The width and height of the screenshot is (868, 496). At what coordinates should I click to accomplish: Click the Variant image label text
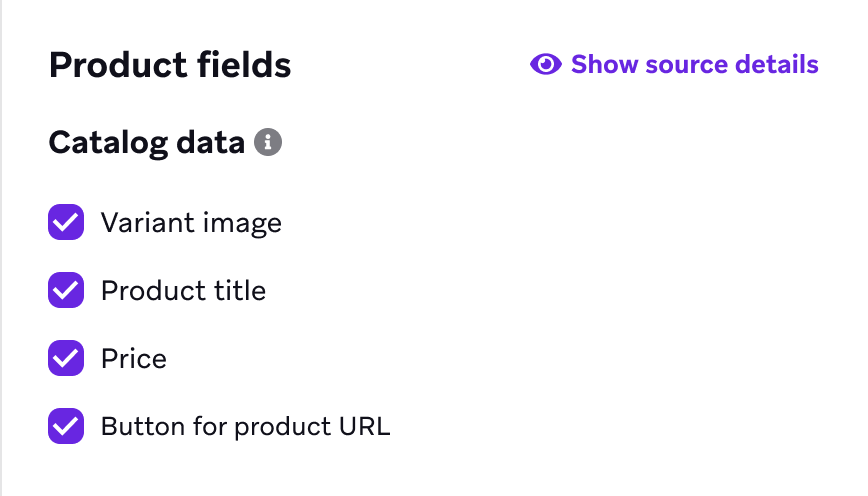tap(191, 223)
